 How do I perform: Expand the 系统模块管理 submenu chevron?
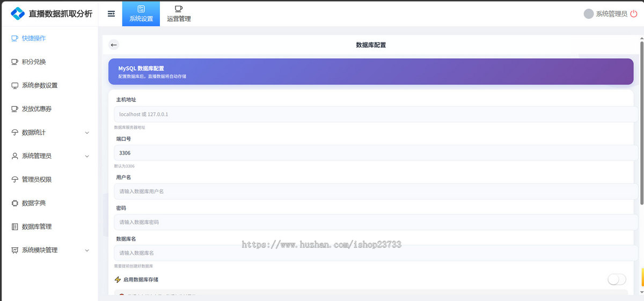pyautogui.click(x=87, y=251)
